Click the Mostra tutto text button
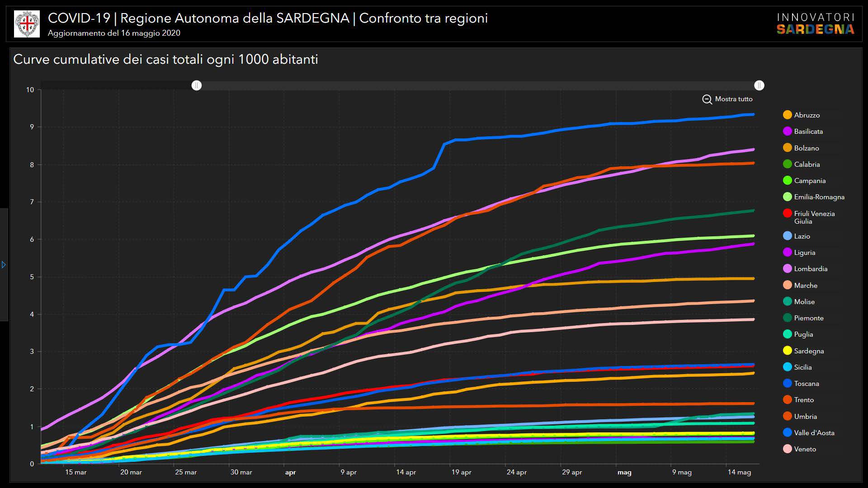The width and height of the screenshot is (868, 488). [x=733, y=99]
